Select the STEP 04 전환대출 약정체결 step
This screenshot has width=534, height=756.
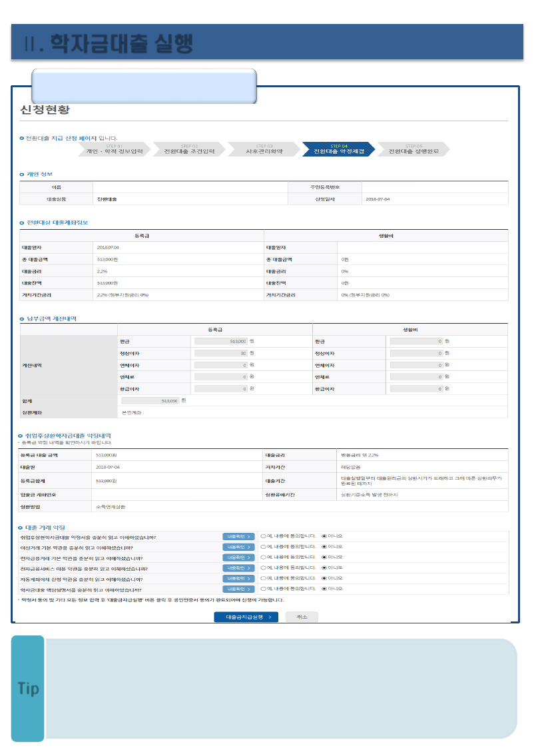pyautogui.click(x=339, y=149)
